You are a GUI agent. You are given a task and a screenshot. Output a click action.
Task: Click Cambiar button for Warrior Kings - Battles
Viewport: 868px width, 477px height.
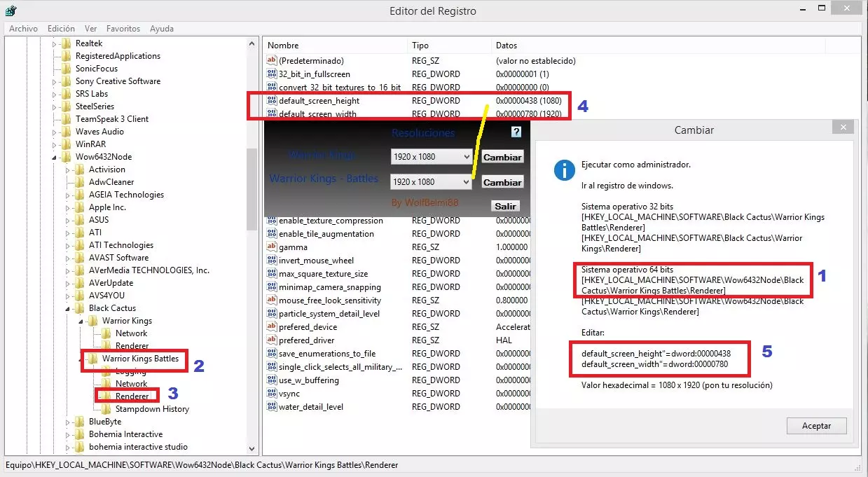pyautogui.click(x=502, y=182)
